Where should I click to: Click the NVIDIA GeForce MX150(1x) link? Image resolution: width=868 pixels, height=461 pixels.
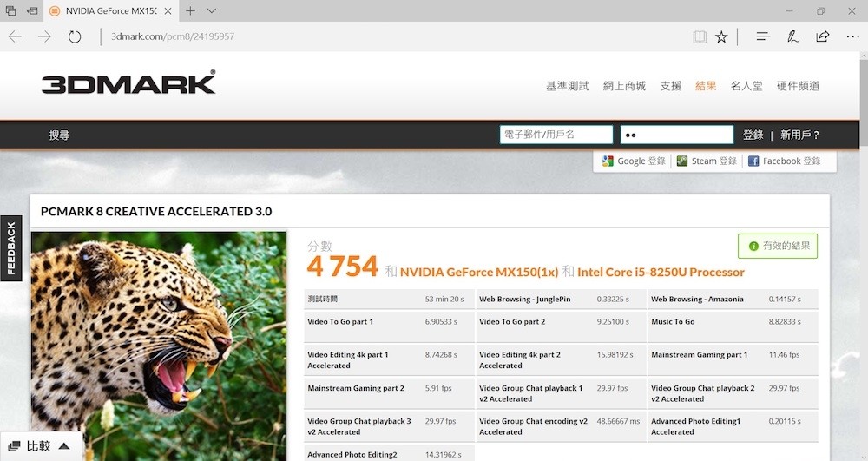(x=479, y=273)
